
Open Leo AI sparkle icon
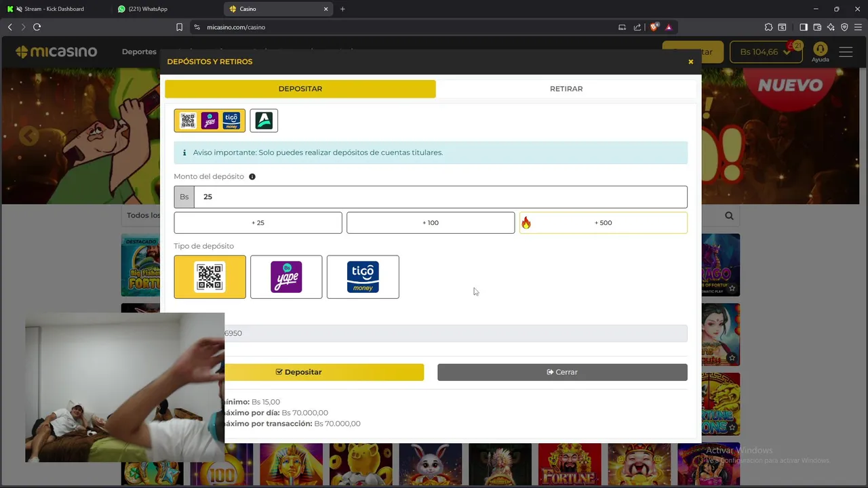coord(831,27)
